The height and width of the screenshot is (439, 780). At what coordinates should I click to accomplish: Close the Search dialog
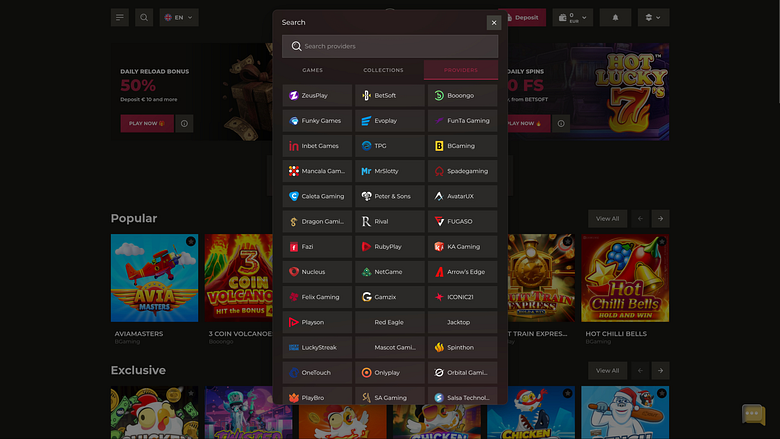click(493, 22)
